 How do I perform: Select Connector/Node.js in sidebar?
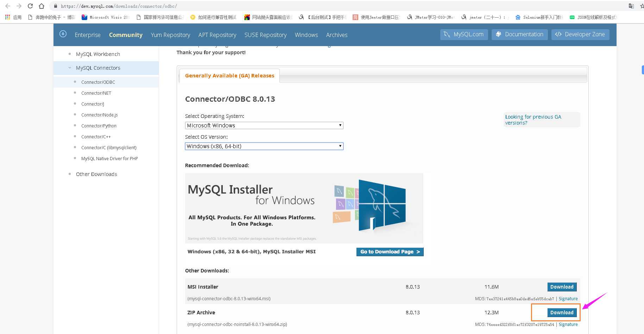(x=100, y=115)
